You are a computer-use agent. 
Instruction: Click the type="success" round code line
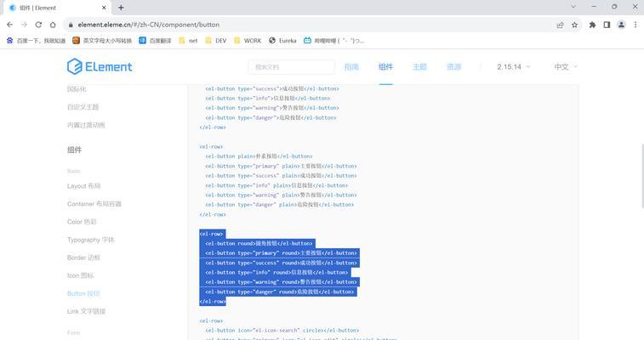pos(281,263)
